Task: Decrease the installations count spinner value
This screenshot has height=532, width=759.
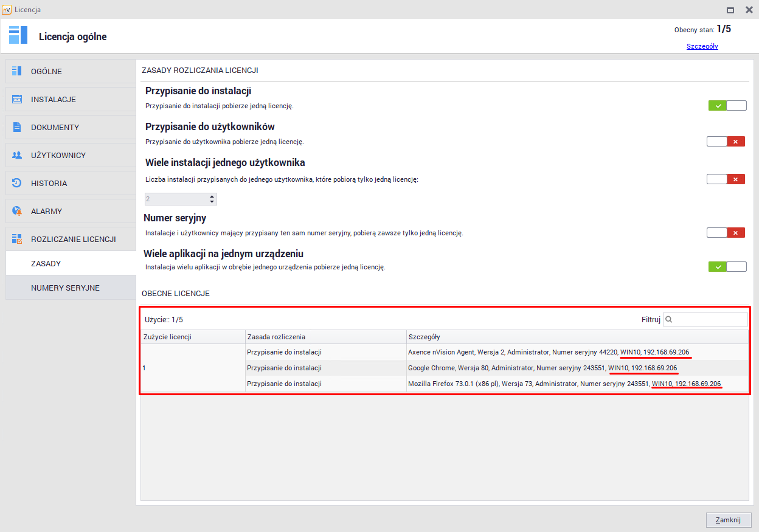Action: [212, 202]
